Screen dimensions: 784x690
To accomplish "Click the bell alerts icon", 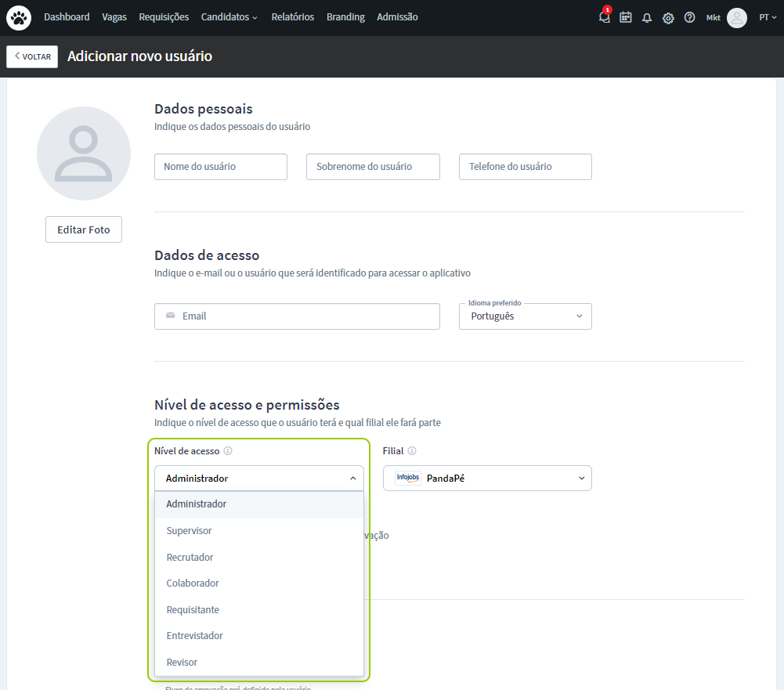I will click(647, 18).
